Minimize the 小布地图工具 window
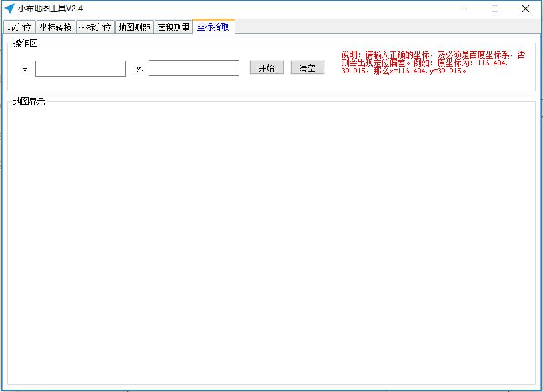The image size is (543, 392). pyautogui.click(x=465, y=9)
